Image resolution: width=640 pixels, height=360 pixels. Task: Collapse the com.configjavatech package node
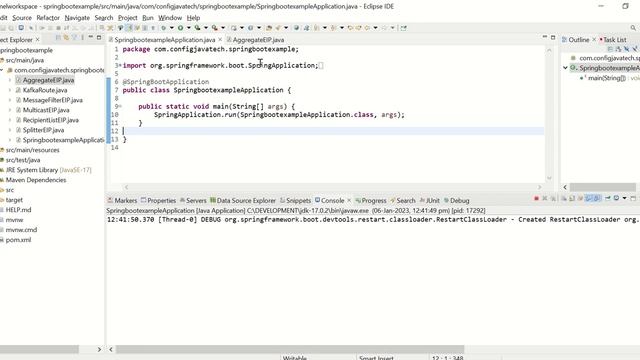tap(2, 70)
